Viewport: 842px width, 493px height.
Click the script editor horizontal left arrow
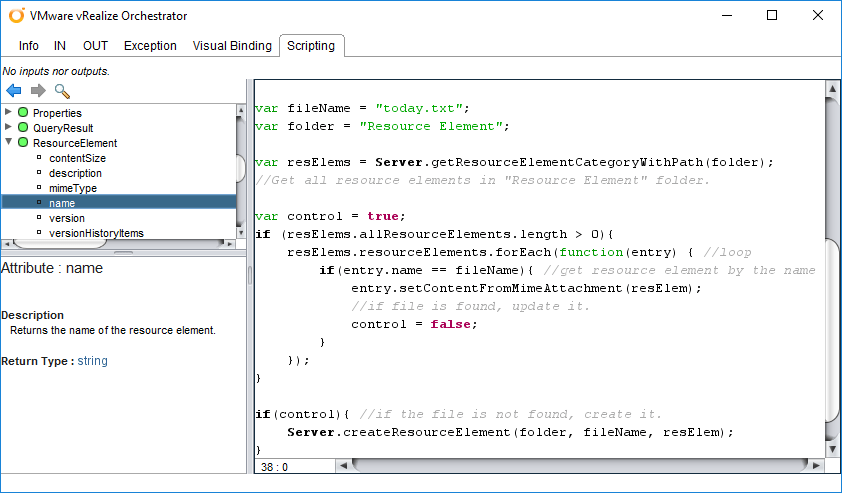(x=343, y=466)
